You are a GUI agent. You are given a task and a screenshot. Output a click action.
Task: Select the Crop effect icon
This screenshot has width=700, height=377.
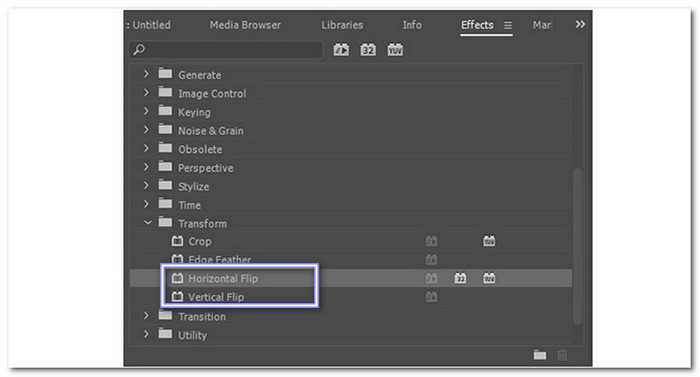177,241
